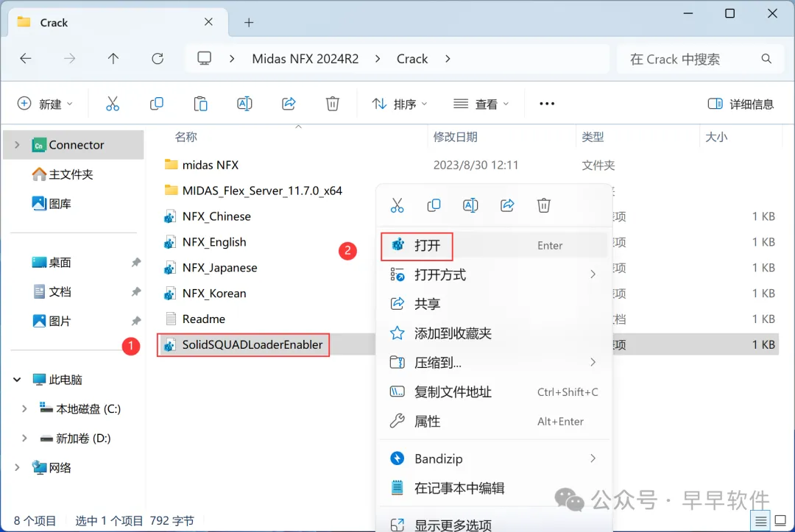Select 打开 in the context menu
The image size is (795, 532).
pos(493,246)
